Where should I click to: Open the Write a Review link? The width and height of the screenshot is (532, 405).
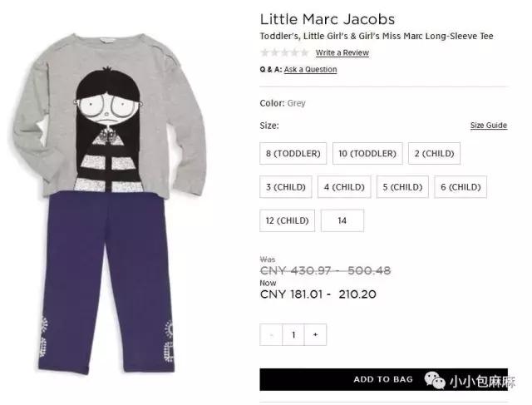[342, 52]
